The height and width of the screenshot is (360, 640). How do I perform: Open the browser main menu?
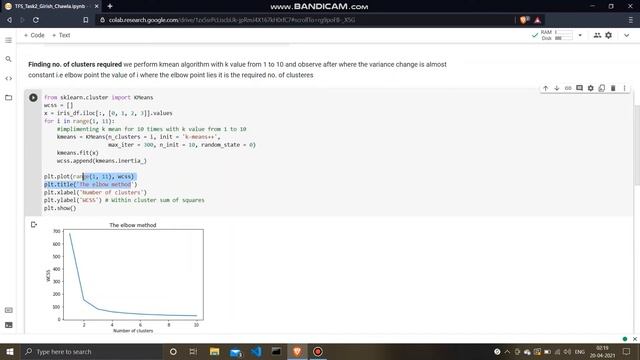tap(631, 20)
